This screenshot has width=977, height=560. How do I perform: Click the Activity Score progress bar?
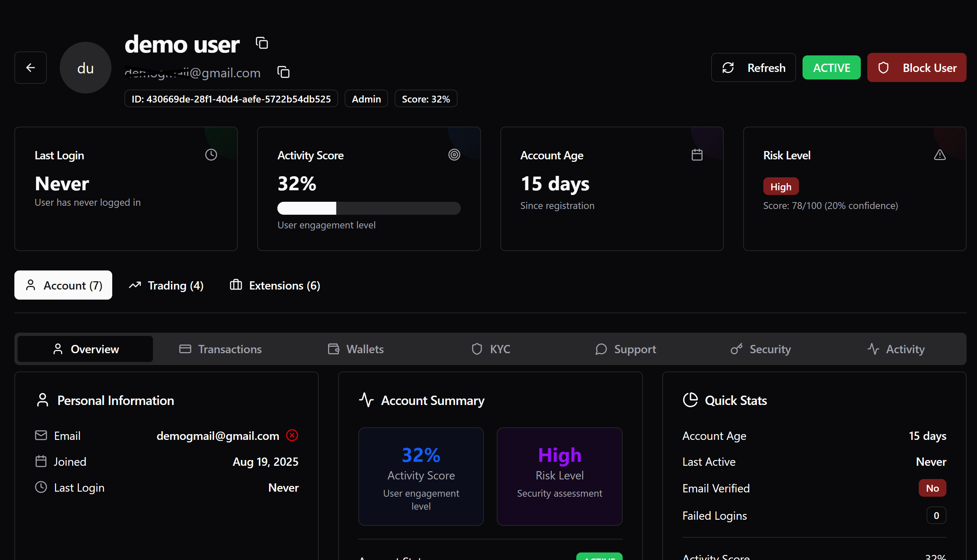[368, 208]
